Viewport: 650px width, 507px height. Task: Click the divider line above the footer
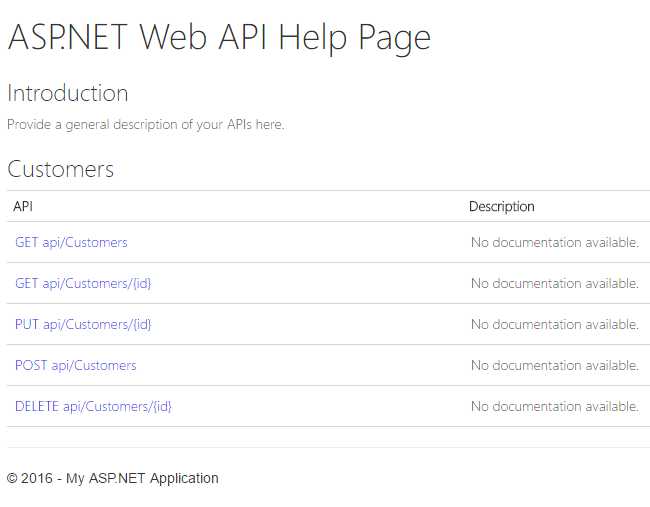(328, 447)
